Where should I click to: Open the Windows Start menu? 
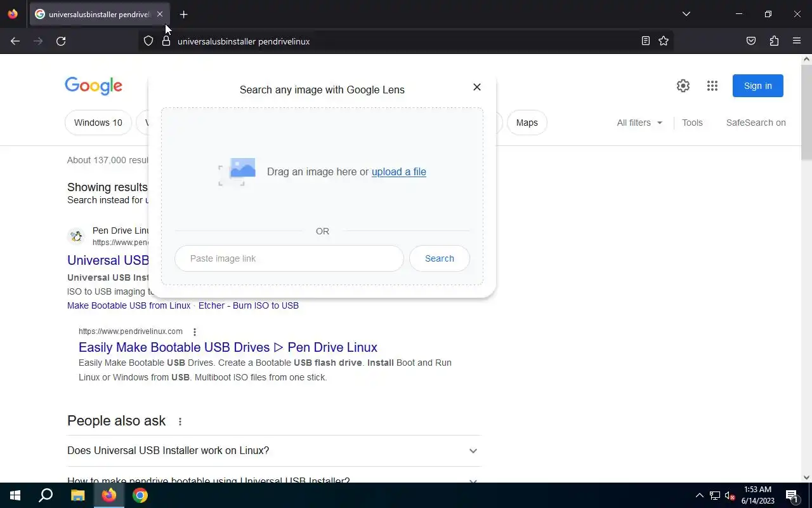[15, 495]
